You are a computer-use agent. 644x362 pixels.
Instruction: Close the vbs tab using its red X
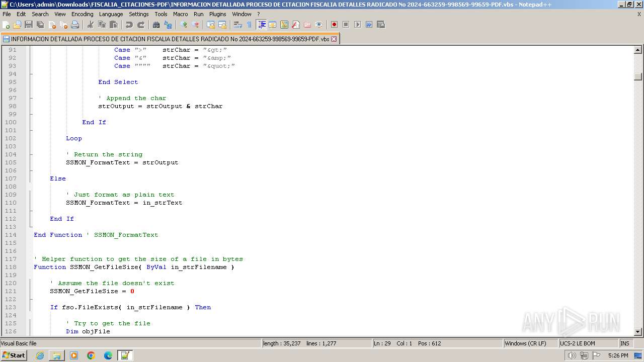click(334, 39)
